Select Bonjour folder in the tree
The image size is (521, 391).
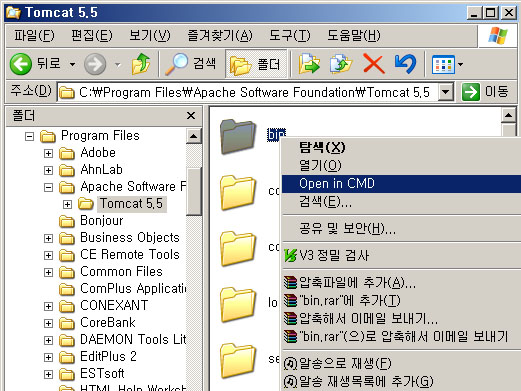(102, 221)
